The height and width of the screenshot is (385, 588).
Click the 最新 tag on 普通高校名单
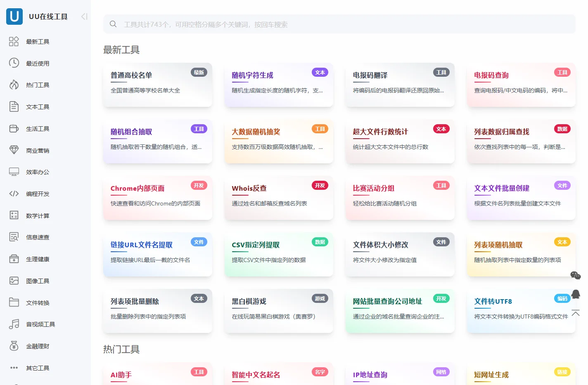pos(199,72)
